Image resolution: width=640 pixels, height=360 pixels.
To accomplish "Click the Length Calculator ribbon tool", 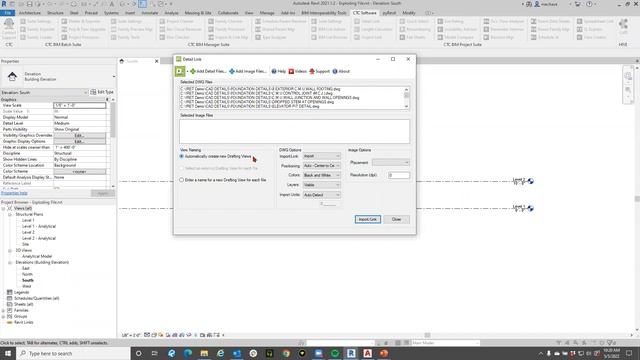I will (373, 29).
